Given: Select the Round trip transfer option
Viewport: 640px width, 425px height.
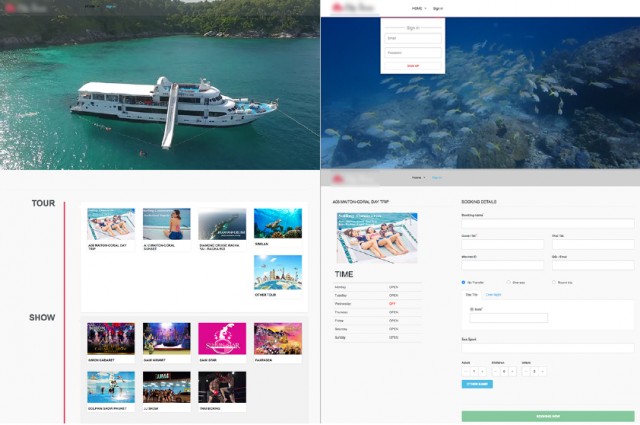Looking at the screenshot, I should [553, 282].
